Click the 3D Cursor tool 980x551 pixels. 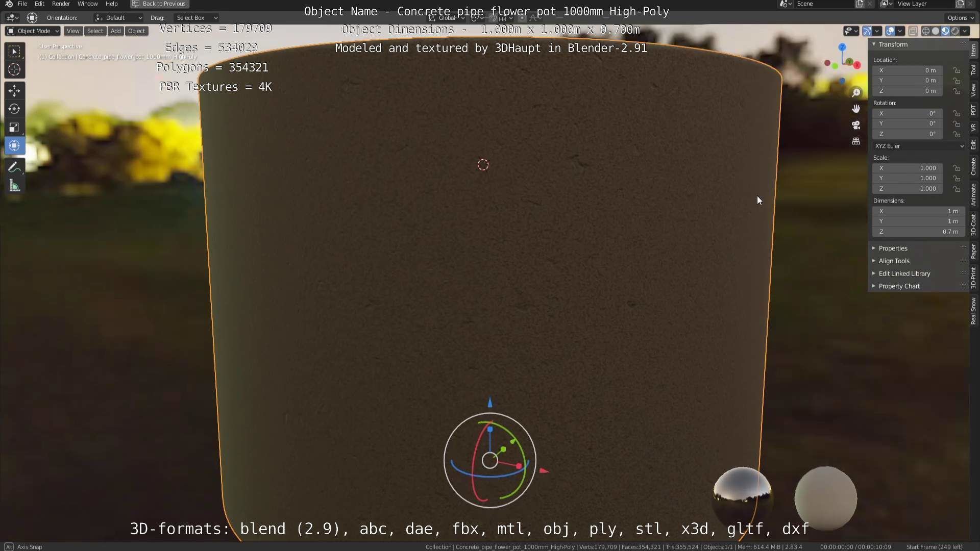[14, 69]
